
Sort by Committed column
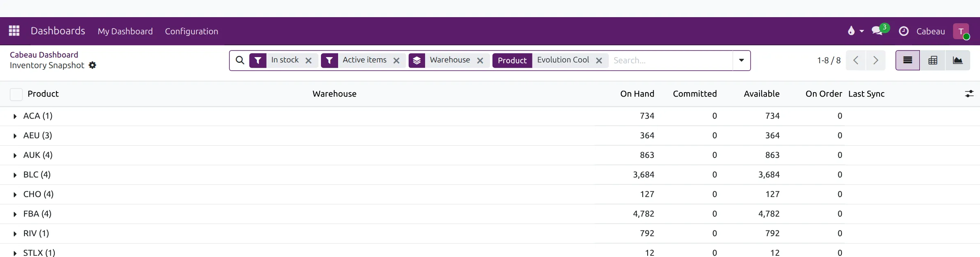[x=695, y=94]
